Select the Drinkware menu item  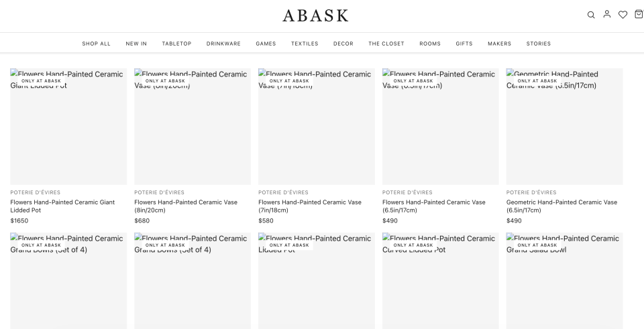(223, 44)
